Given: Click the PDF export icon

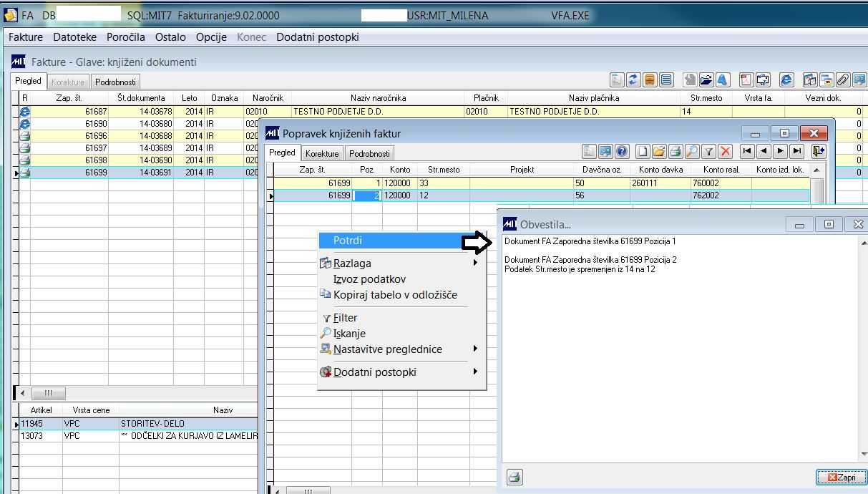Looking at the screenshot, I should [x=746, y=79].
